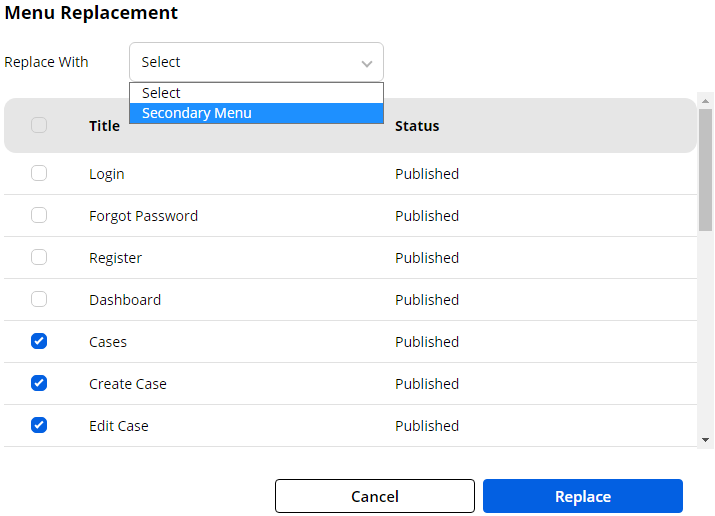The image size is (715, 516).
Task: Click the dropdown chevron arrow
Action: click(x=366, y=63)
